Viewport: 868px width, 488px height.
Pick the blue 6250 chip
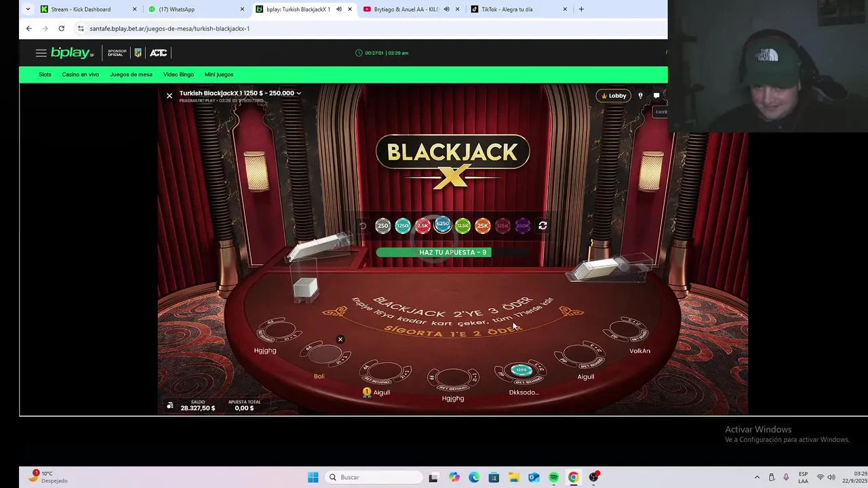[443, 224]
